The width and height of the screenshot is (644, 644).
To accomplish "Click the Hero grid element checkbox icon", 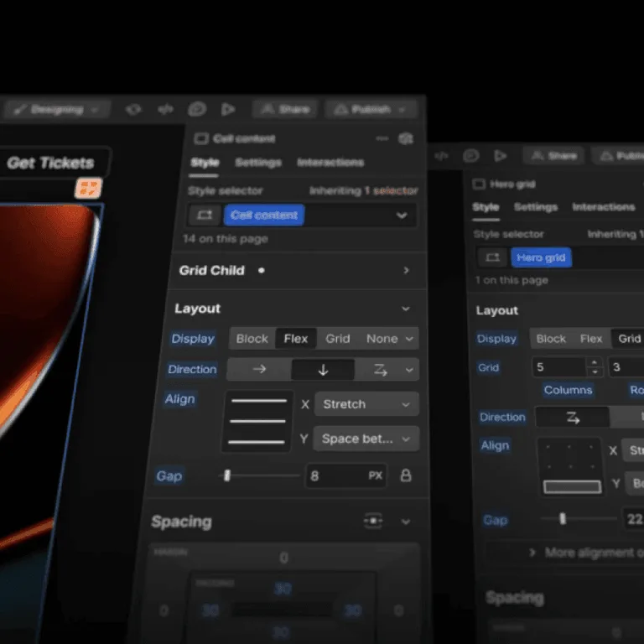I will pyautogui.click(x=479, y=184).
